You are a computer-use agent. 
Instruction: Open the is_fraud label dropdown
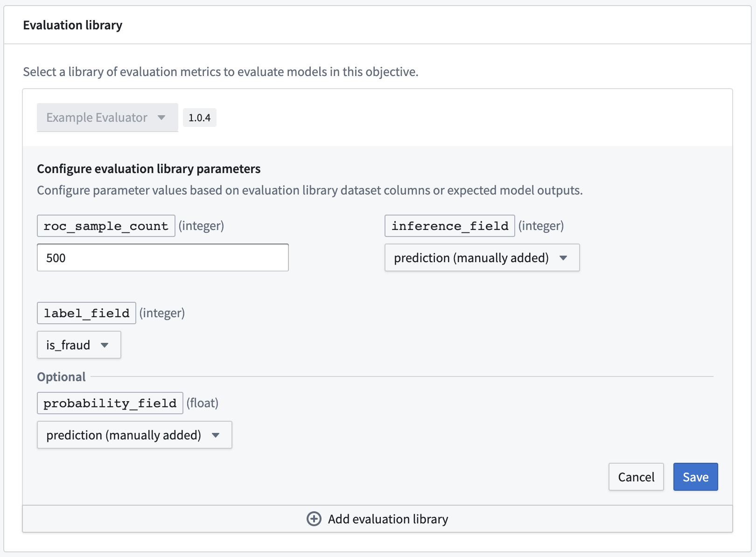(79, 345)
